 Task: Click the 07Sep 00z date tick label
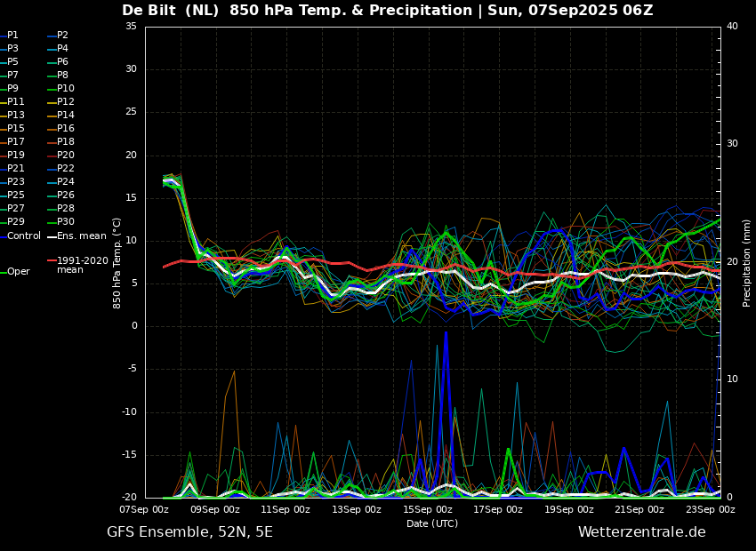tap(145, 509)
